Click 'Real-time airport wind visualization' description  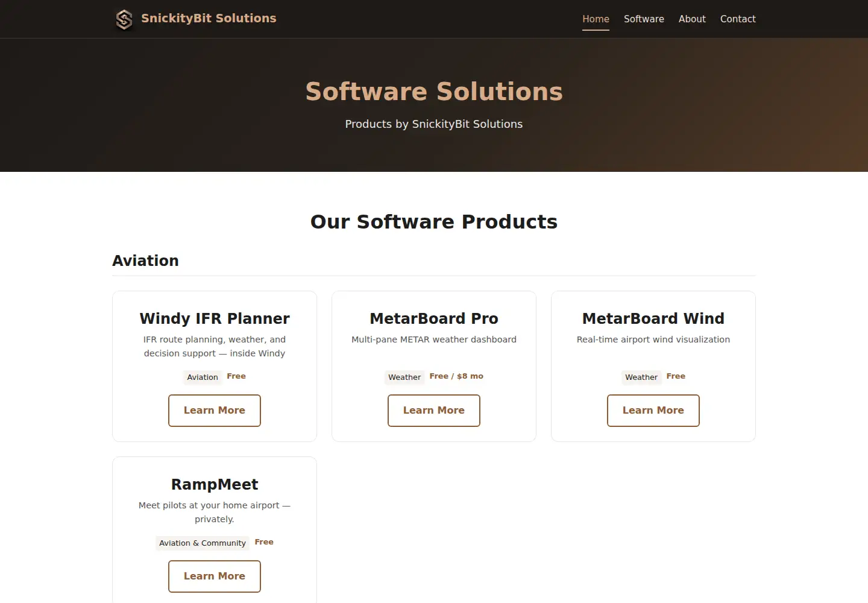tap(653, 339)
